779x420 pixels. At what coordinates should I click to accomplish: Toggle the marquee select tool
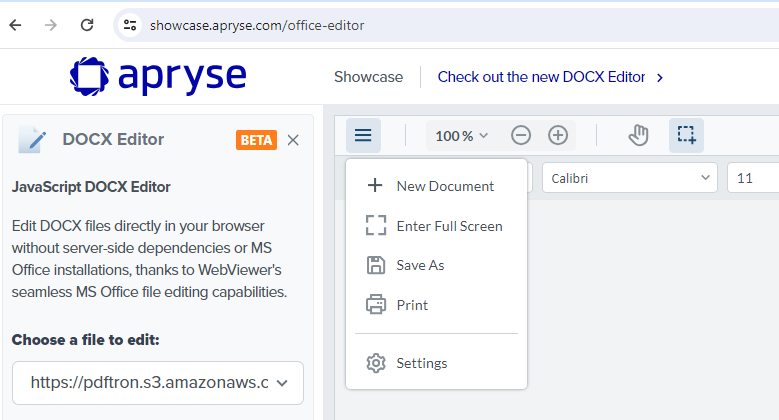click(686, 135)
